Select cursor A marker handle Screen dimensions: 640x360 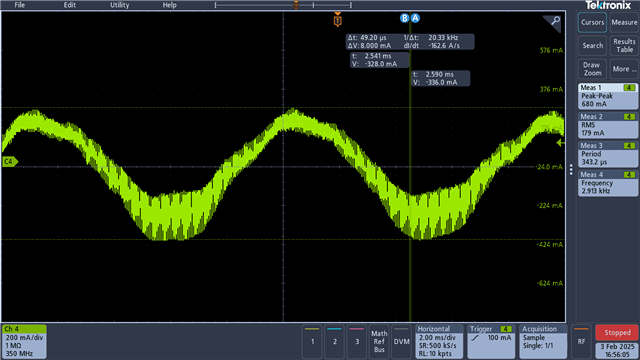[x=415, y=18]
